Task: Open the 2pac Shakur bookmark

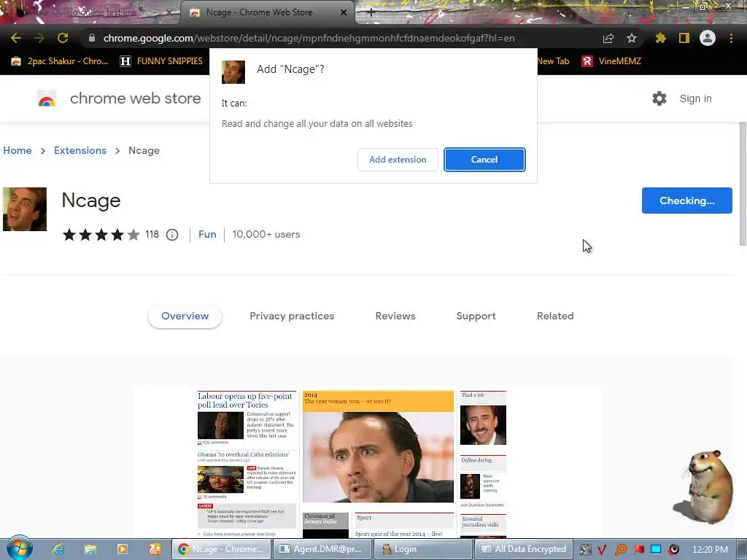Action: point(61,61)
